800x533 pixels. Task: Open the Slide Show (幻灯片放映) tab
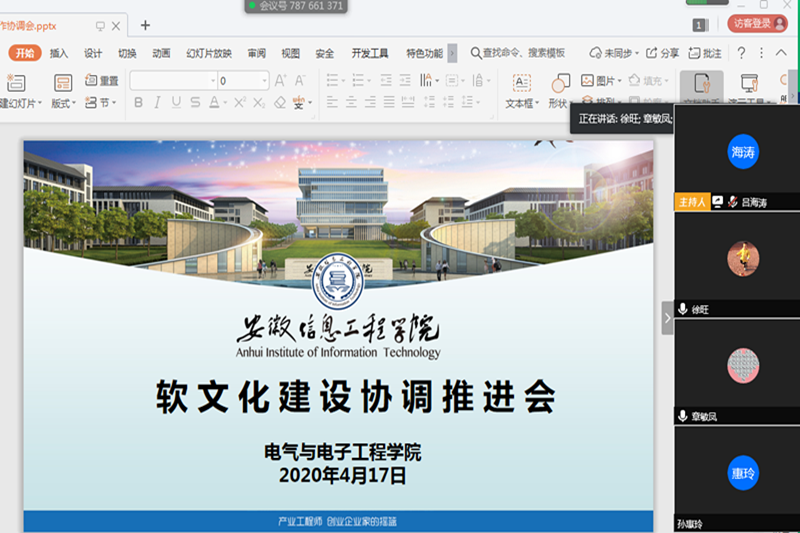(x=209, y=53)
